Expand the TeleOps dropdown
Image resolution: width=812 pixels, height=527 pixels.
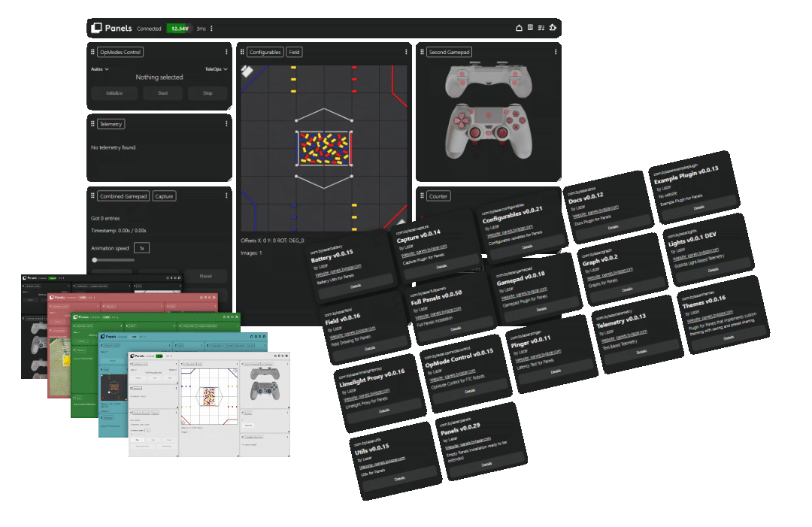(215, 68)
